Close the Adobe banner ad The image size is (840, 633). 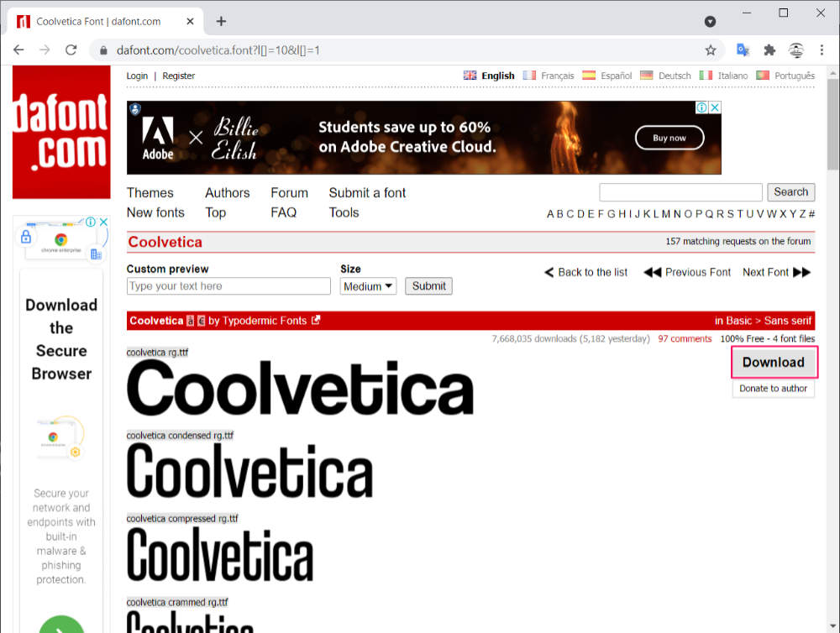click(715, 107)
